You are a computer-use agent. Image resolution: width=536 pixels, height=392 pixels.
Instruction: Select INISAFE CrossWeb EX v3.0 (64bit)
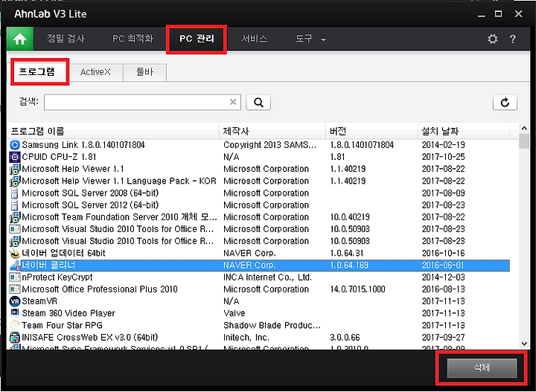click(x=259, y=338)
